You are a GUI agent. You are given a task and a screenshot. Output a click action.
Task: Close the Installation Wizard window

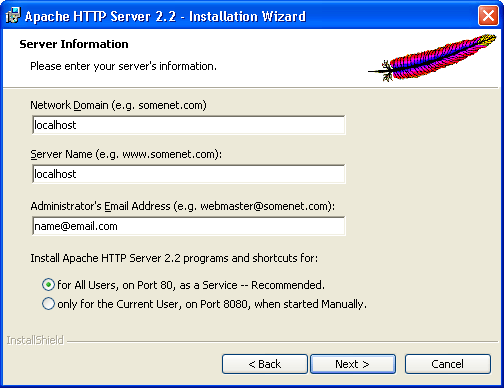click(x=488, y=16)
